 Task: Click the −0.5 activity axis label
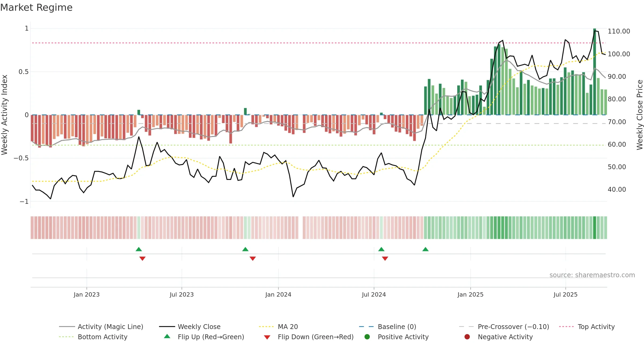pos(21,158)
